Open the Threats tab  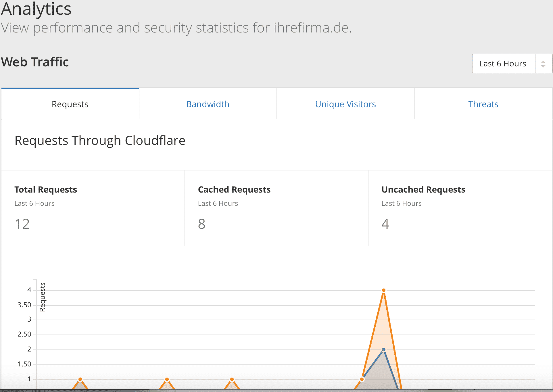coord(483,104)
